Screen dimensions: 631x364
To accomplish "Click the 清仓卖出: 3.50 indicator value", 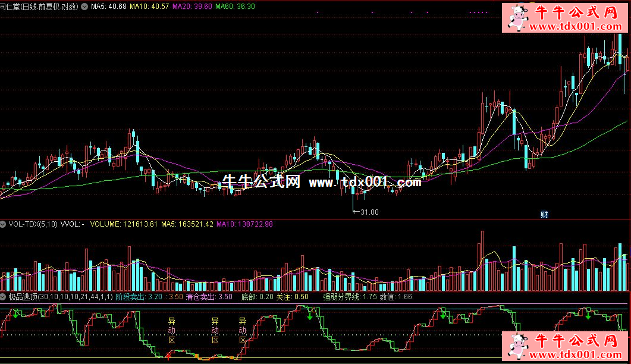I will (x=209, y=296).
